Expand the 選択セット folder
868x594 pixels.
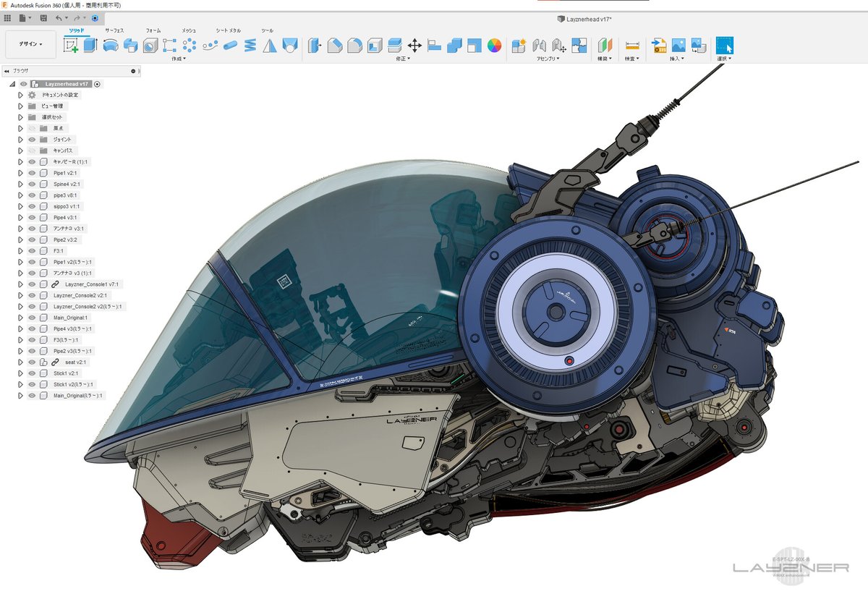click(21, 117)
